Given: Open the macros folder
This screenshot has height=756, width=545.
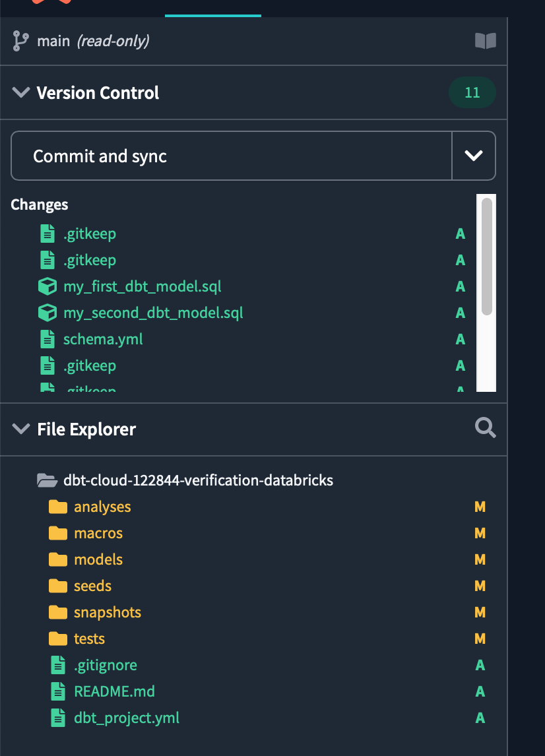Looking at the screenshot, I should [x=98, y=533].
